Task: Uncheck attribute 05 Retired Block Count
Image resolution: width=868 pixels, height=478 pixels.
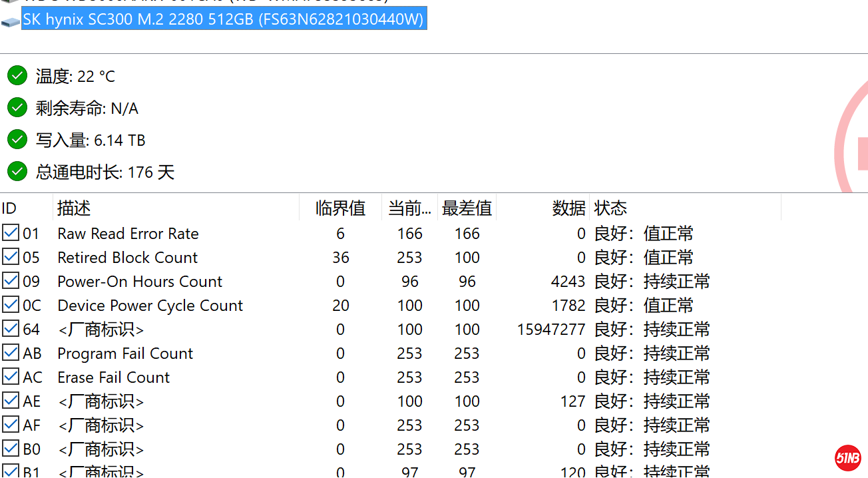Action: 11,256
